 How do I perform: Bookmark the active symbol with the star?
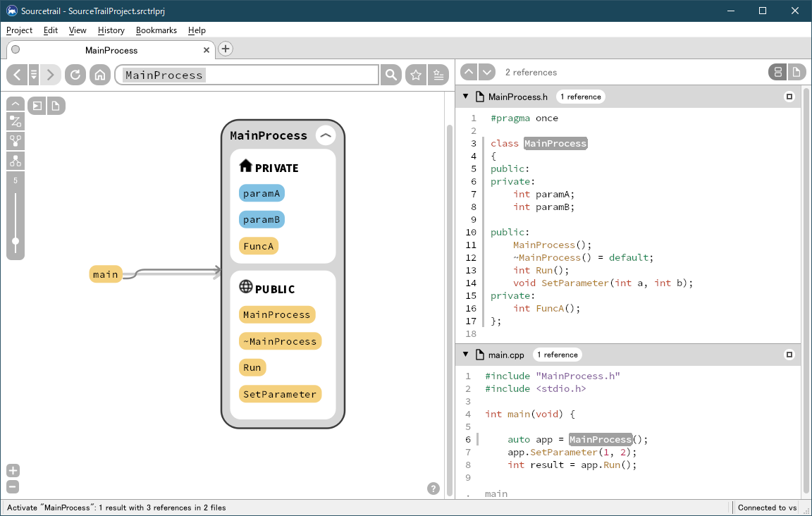416,75
